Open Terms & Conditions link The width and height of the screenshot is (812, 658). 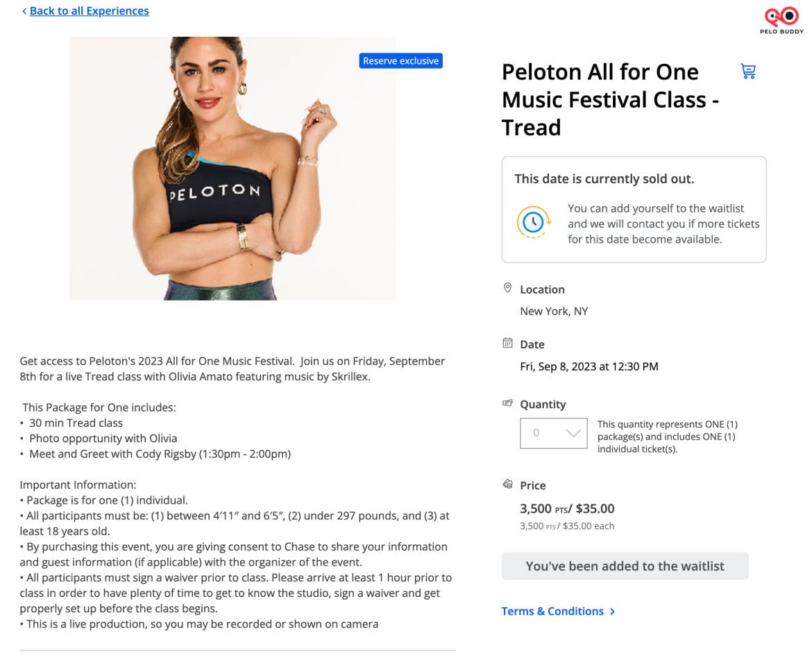(552, 611)
